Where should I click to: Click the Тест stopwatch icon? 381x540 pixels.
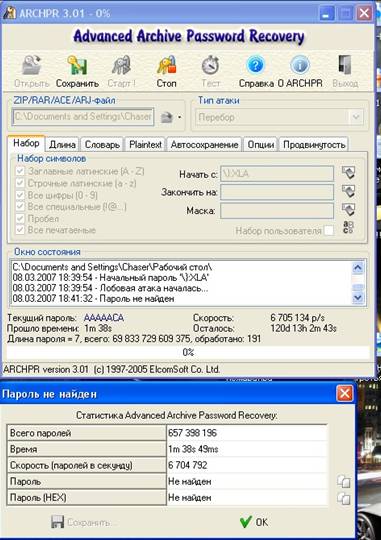[x=210, y=65]
